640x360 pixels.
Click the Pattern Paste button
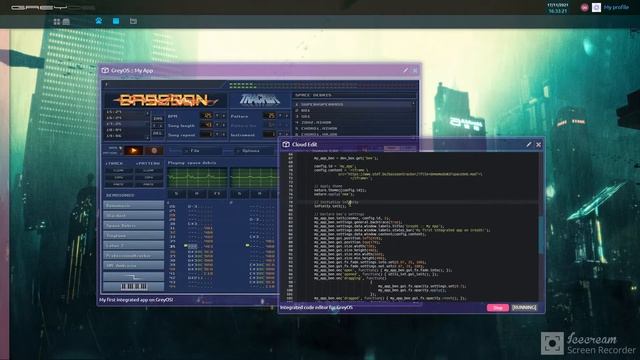pyautogui.click(x=149, y=184)
